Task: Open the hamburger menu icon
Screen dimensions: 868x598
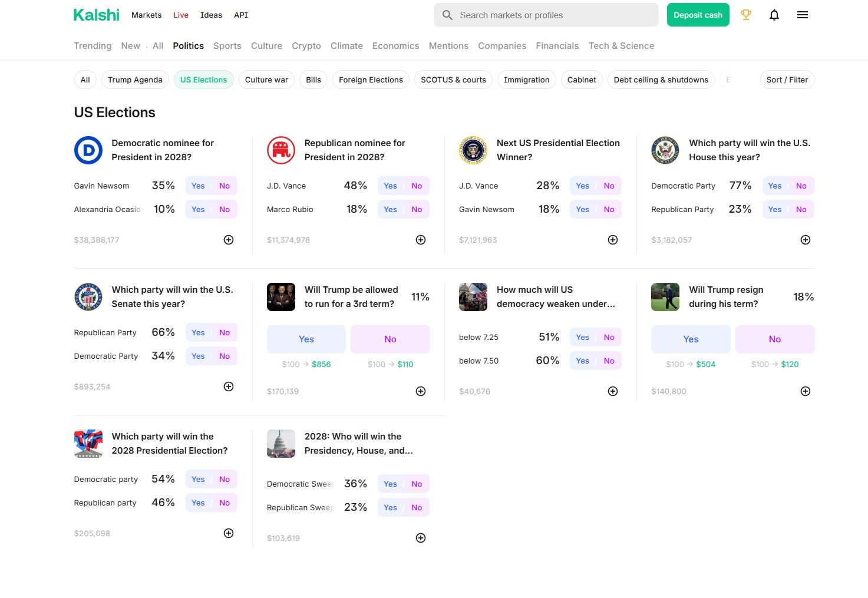Action: (802, 15)
